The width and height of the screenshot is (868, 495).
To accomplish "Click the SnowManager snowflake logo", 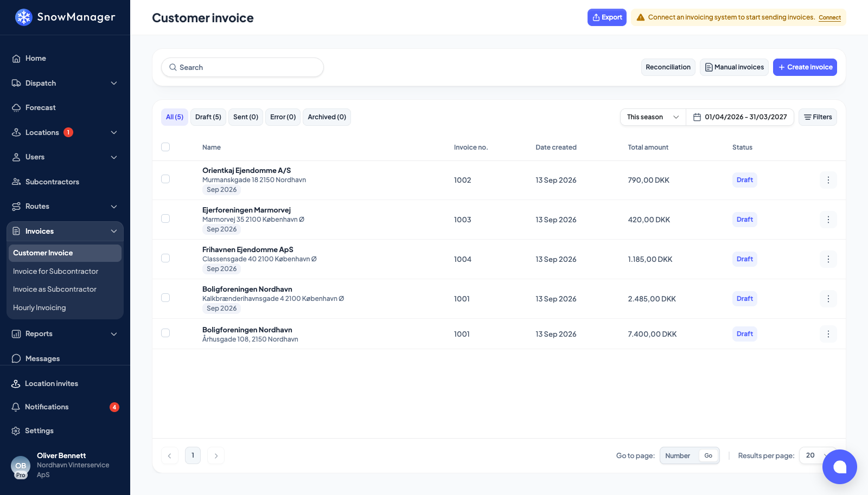I will coord(24,17).
